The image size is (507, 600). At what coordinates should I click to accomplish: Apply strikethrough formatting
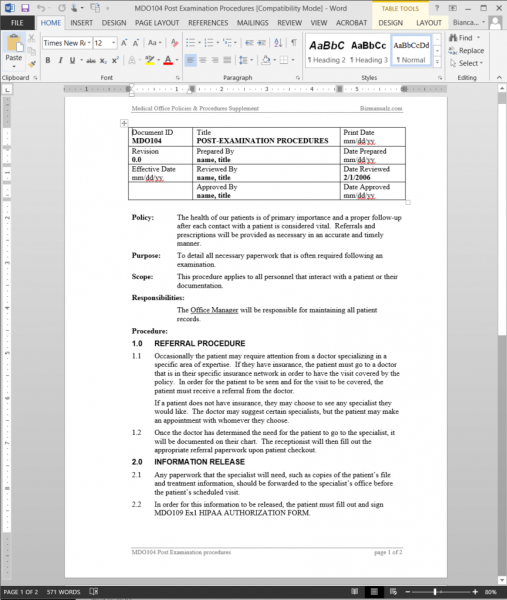click(91, 60)
